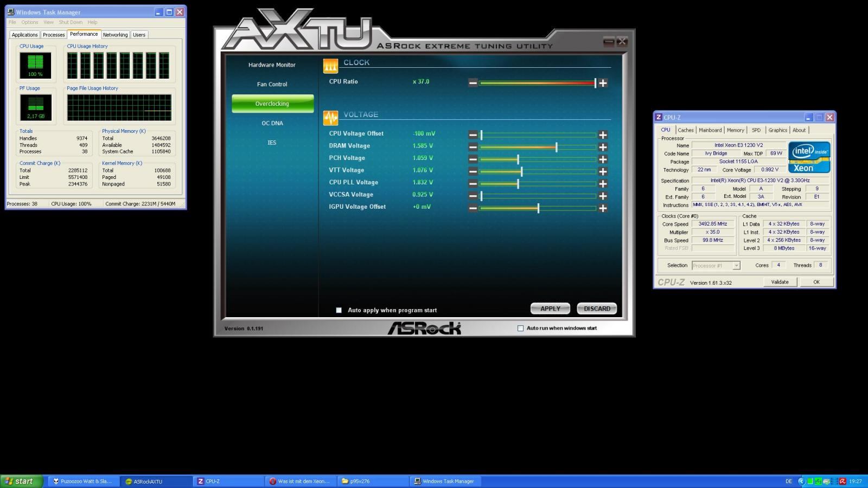Click the DE language indicator in taskbar
This screenshot has width=868, height=488.
(789, 481)
